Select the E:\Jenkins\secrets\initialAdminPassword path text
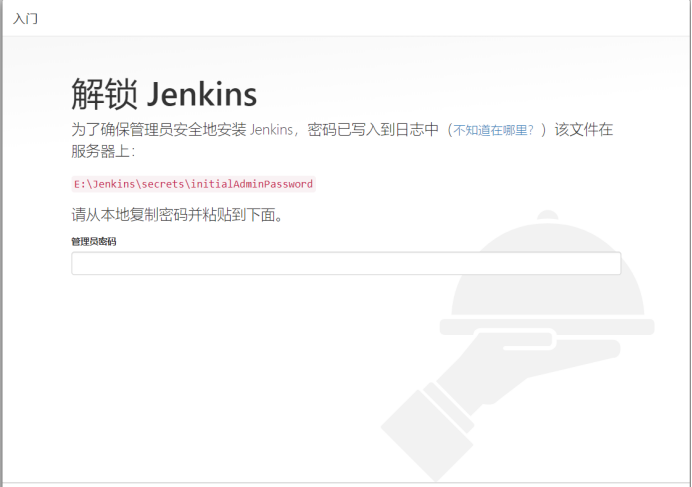Image resolution: width=692 pixels, height=487 pixels. coord(193,184)
